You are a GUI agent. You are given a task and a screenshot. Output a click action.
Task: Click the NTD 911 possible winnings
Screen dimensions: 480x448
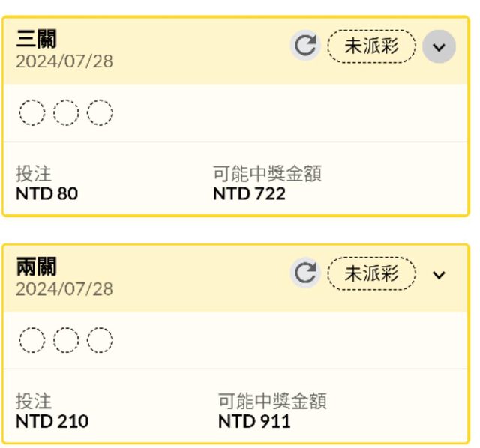254,421
